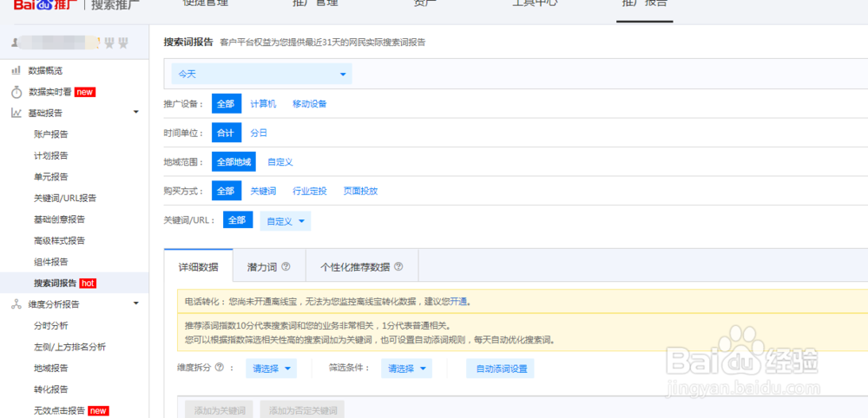This screenshot has height=418, width=868.
Task: Open 左侧/上方排名分析 in sidebar
Action: point(69,347)
